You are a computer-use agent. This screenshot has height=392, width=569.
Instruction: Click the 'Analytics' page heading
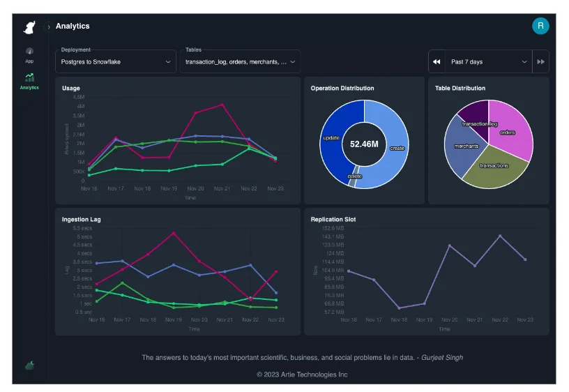click(73, 26)
